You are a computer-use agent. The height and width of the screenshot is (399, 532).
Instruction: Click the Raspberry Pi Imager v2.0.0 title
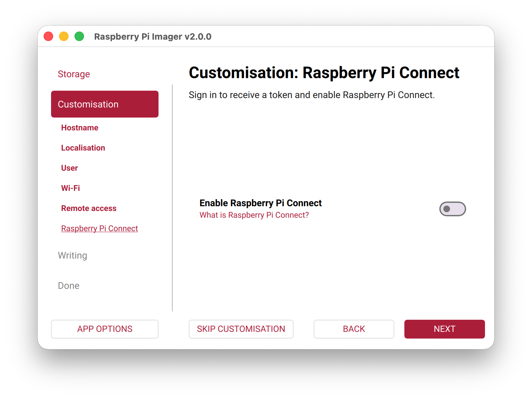coord(153,36)
